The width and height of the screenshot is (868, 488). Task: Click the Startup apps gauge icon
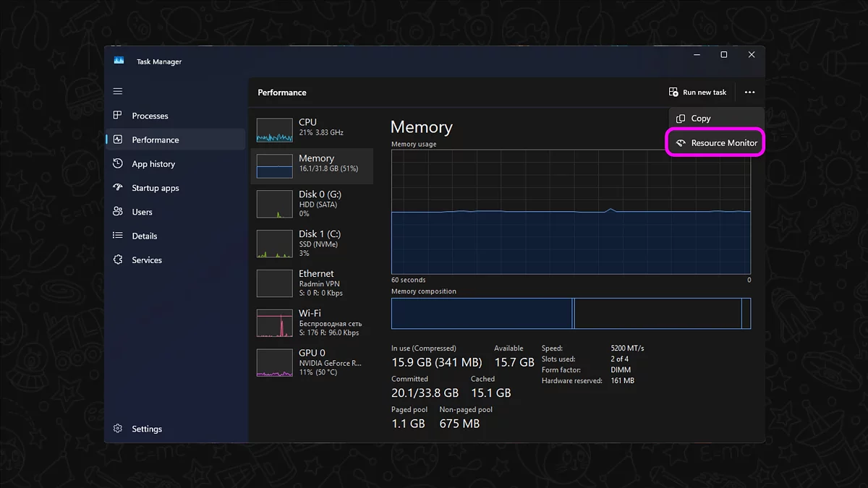(x=118, y=188)
